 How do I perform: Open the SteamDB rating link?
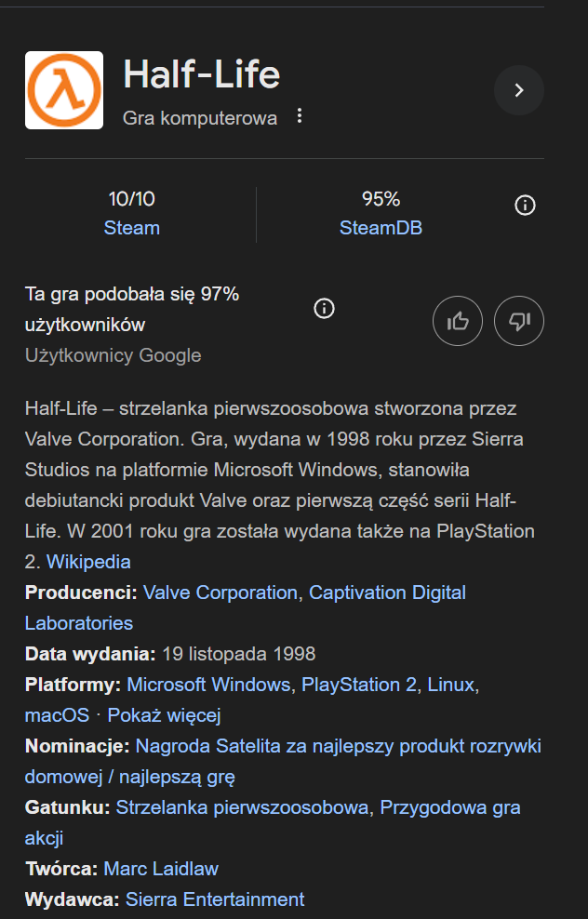point(381,228)
